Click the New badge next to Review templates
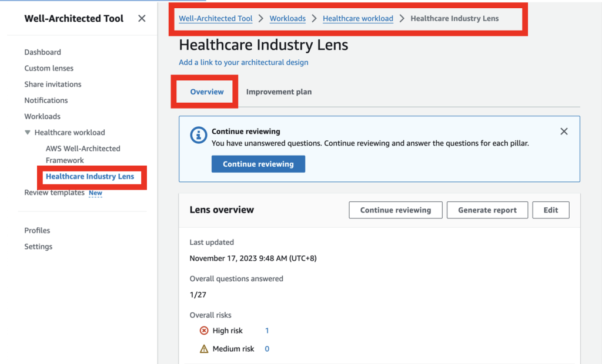The image size is (602, 364). click(x=95, y=193)
